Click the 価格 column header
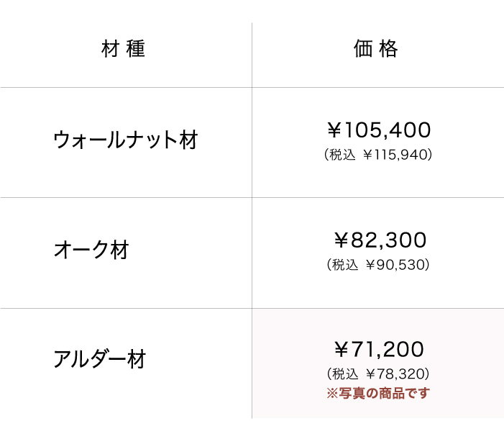Screen dimensions: 504x439 [x=376, y=49]
